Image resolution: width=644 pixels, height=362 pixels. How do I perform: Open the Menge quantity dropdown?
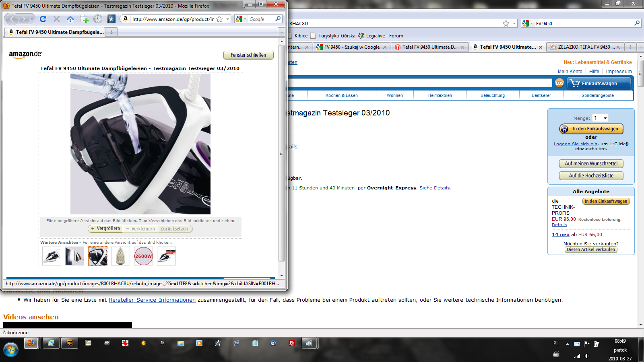point(600,118)
